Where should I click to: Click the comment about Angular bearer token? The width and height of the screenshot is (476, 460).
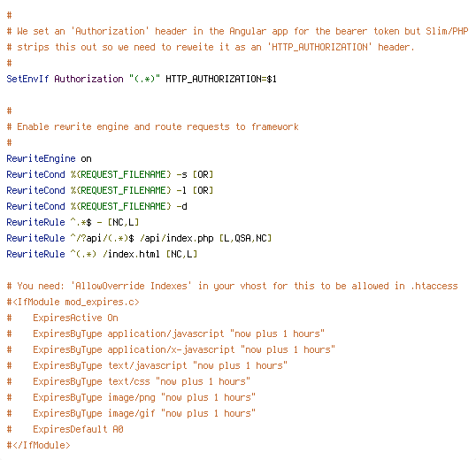tap(237, 31)
